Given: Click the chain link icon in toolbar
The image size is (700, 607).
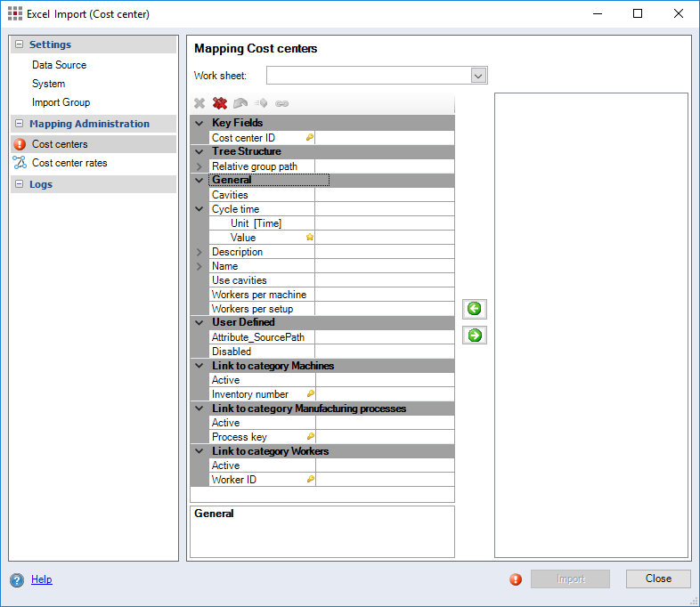Looking at the screenshot, I should point(282,103).
